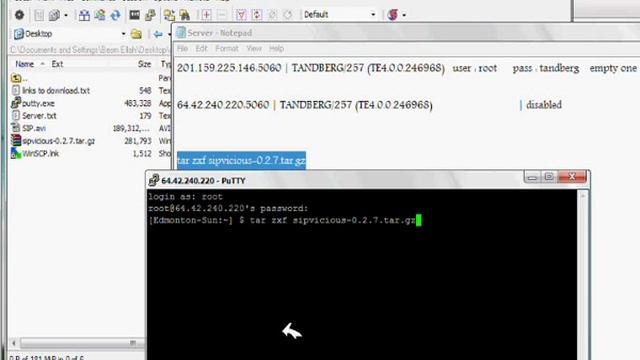Image resolution: width=640 pixels, height=360 pixels.
Task: Click the greyed clear selection icon
Action: coord(272,15)
